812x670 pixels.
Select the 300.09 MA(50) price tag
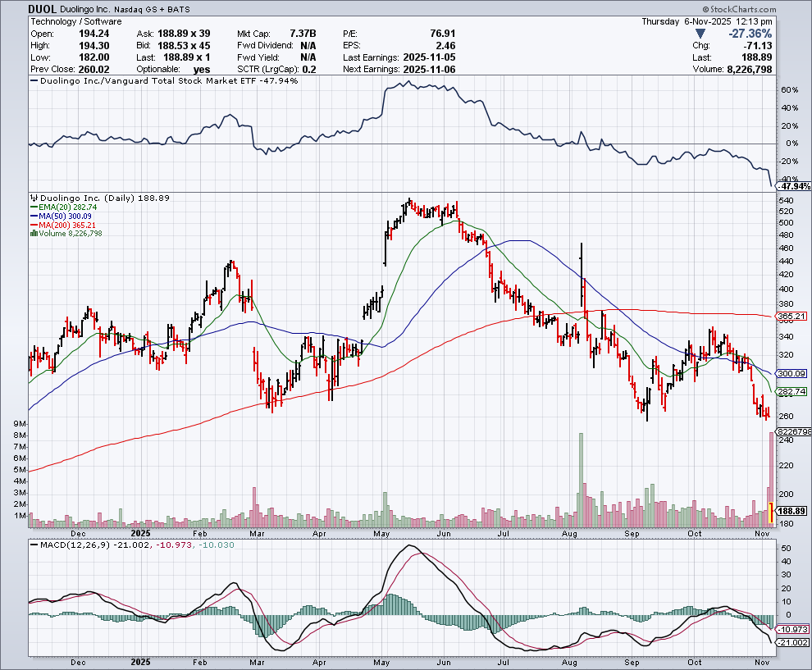[x=791, y=373]
